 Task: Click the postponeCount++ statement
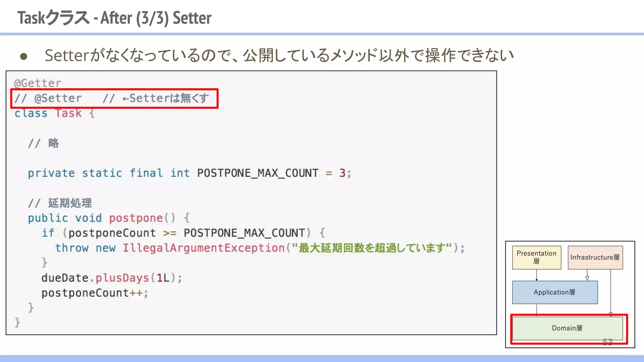[x=94, y=293]
